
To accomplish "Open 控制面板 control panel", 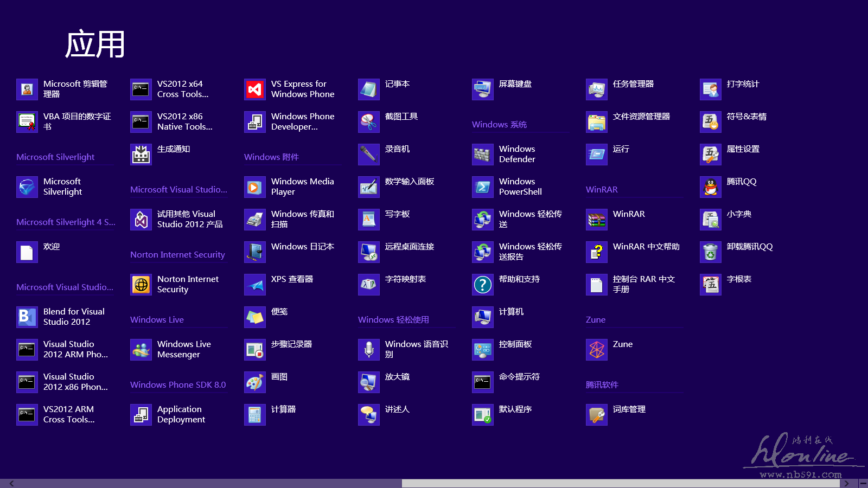I will tap(483, 350).
